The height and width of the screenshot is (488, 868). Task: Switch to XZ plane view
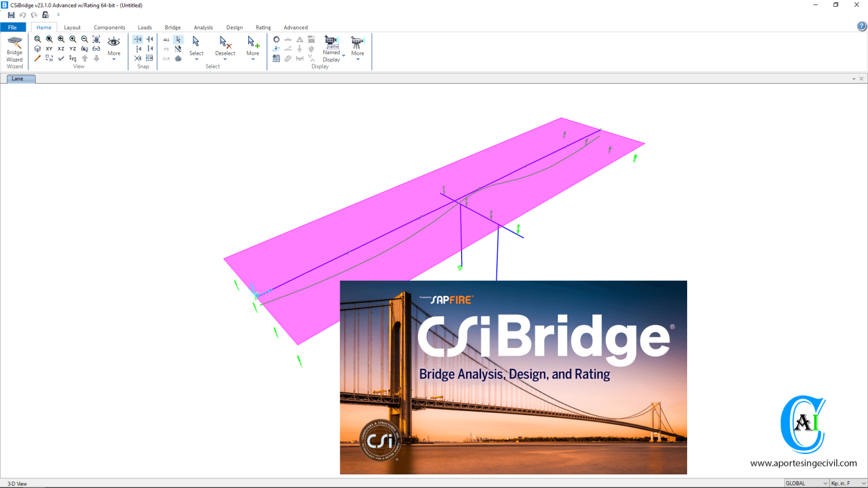(x=61, y=49)
